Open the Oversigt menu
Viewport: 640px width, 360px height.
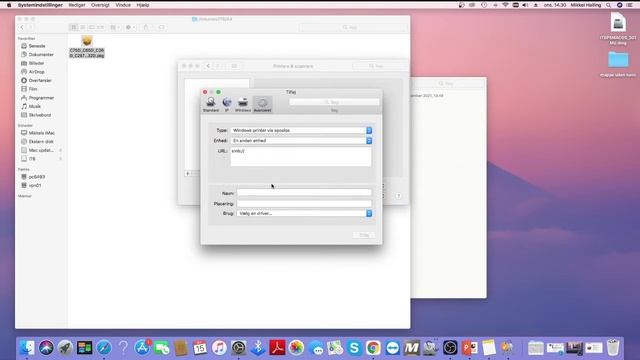tap(100, 5)
